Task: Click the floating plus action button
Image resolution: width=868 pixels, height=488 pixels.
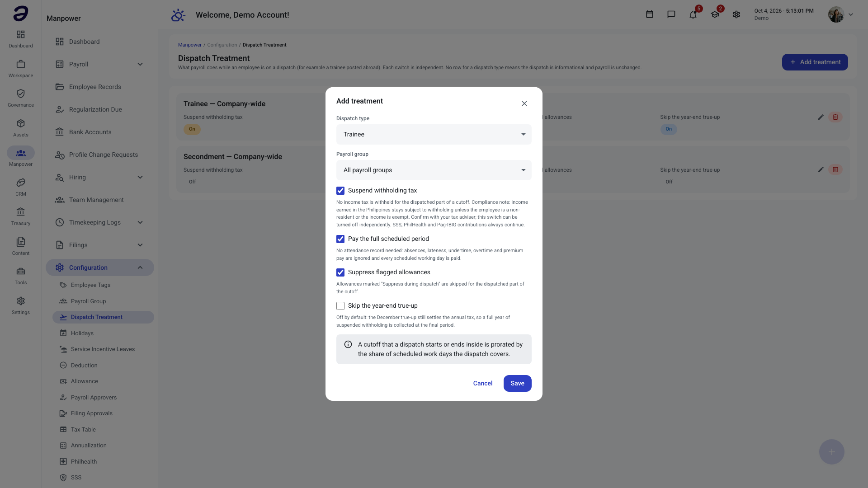Action: click(x=832, y=452)
